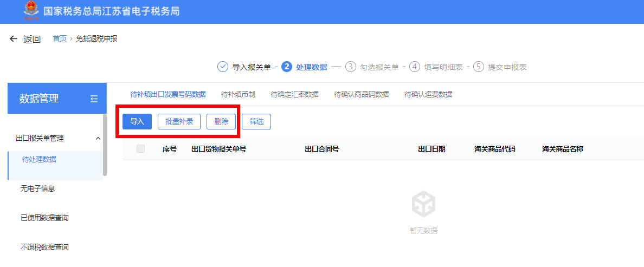Click the completed step checkmark for 导入报关单
Screen dimensions: 644x267
222,67
